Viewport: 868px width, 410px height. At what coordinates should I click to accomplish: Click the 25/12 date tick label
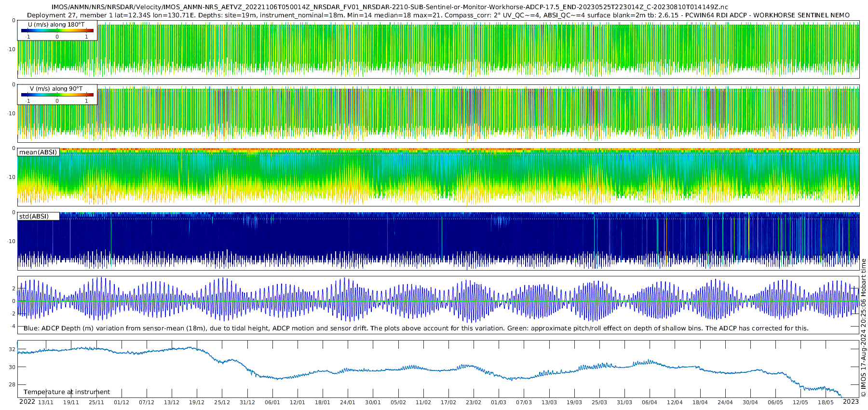pos(222,402)
